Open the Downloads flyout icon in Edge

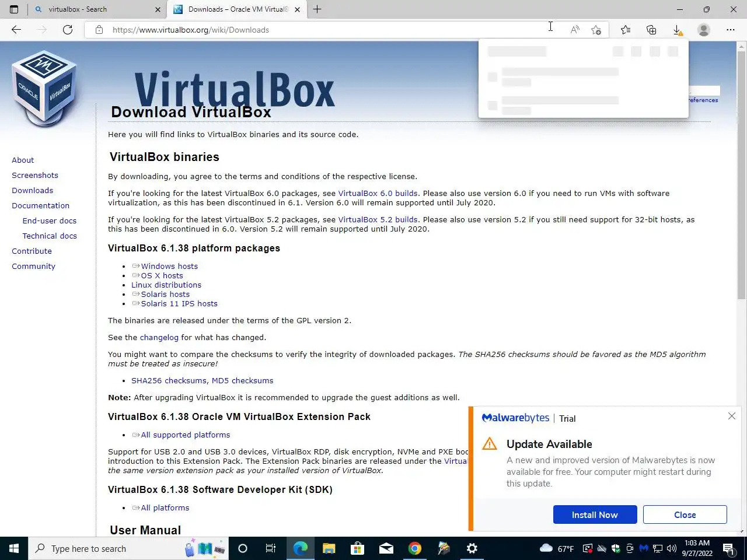(677, 30)
